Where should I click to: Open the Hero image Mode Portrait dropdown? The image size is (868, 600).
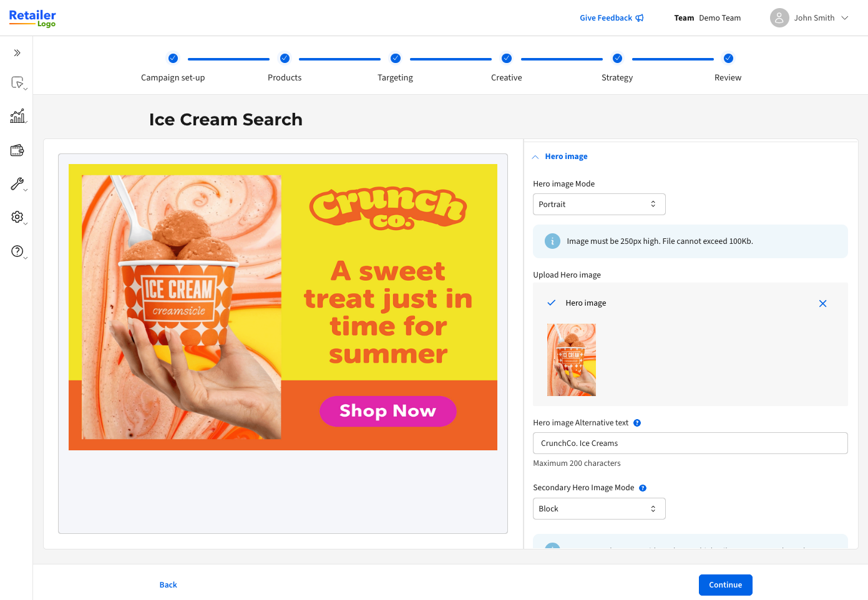pyautogui.click(x=599, y=205)
